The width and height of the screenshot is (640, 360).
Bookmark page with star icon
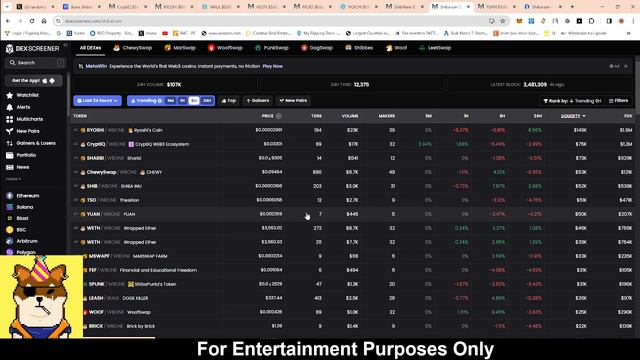click(503, 21)
